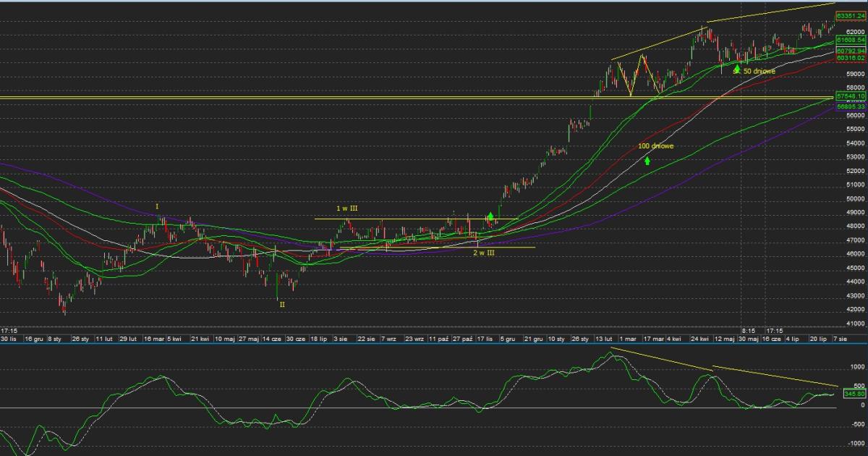Screen dimensions: 868x456
Task: Click the 2 w III text annotation
Action: 484,253
